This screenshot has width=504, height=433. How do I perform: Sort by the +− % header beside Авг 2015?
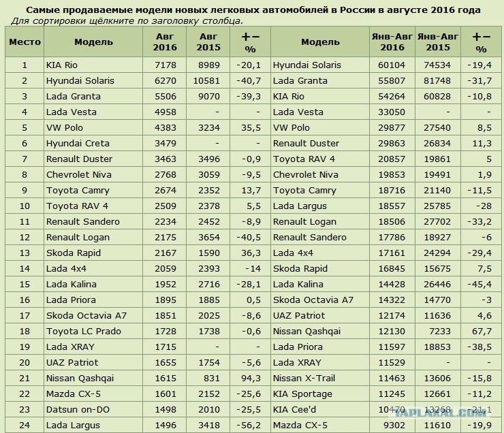click(251, 42)
